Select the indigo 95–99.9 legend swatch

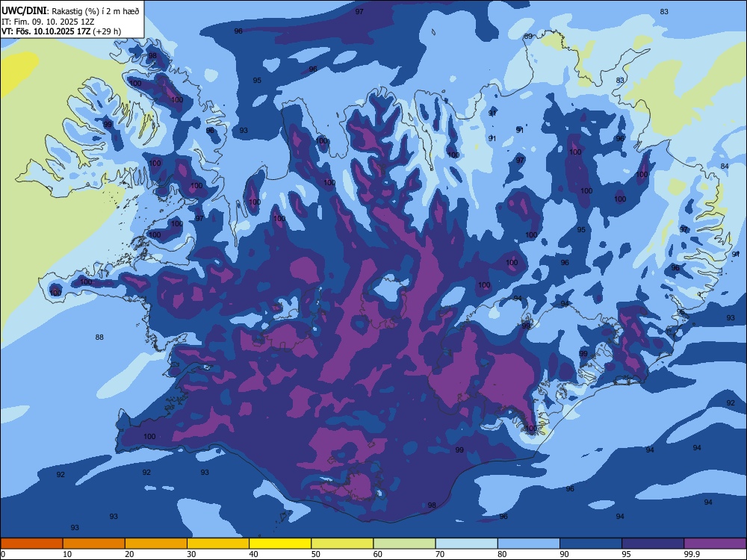pos(653,544)
